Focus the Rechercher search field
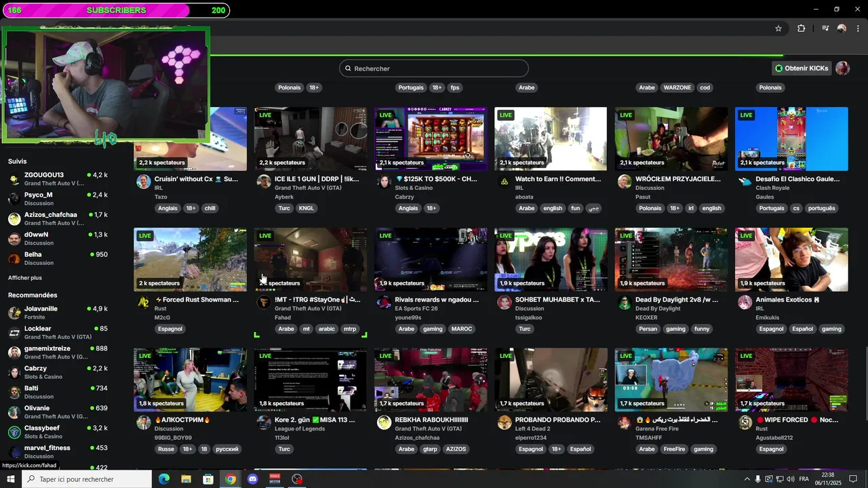Image resolution: width=868 pixels, height=488 pixels. click(x=434, y=68)
